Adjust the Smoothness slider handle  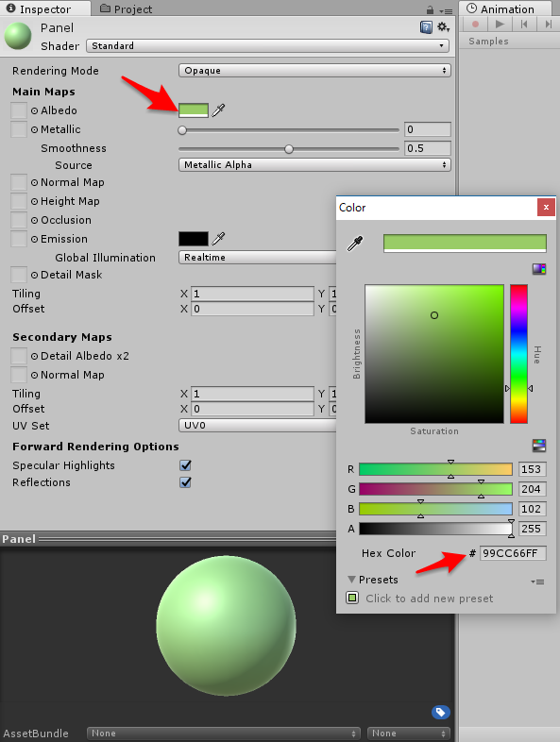(289, 149)
